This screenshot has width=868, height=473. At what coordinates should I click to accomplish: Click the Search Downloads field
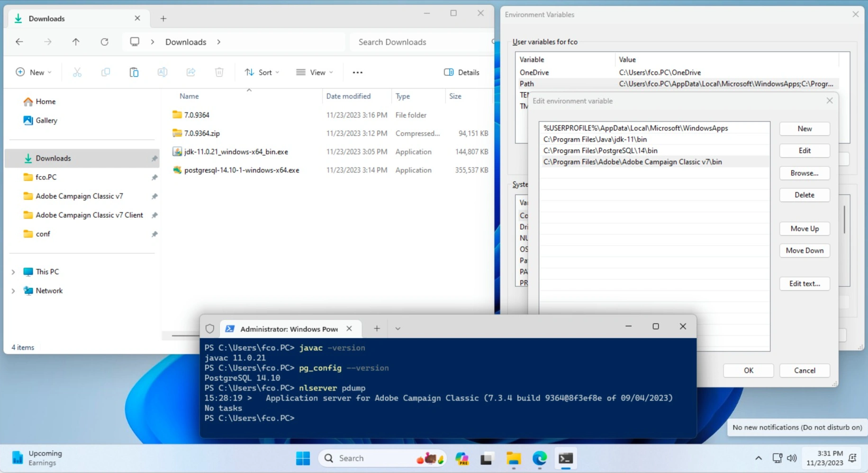422,42
